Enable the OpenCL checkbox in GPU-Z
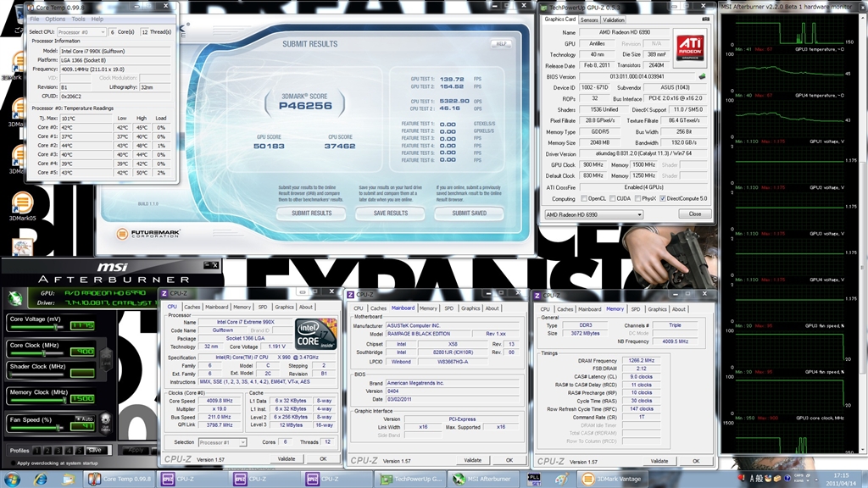Screen dimensions: 868x488 [582, 199]
